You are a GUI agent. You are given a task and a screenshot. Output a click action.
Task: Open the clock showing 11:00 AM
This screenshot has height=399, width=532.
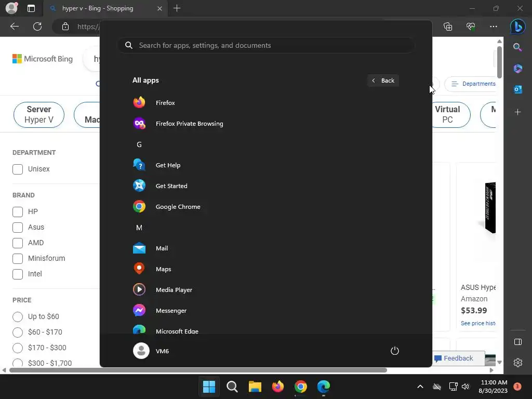494,387
